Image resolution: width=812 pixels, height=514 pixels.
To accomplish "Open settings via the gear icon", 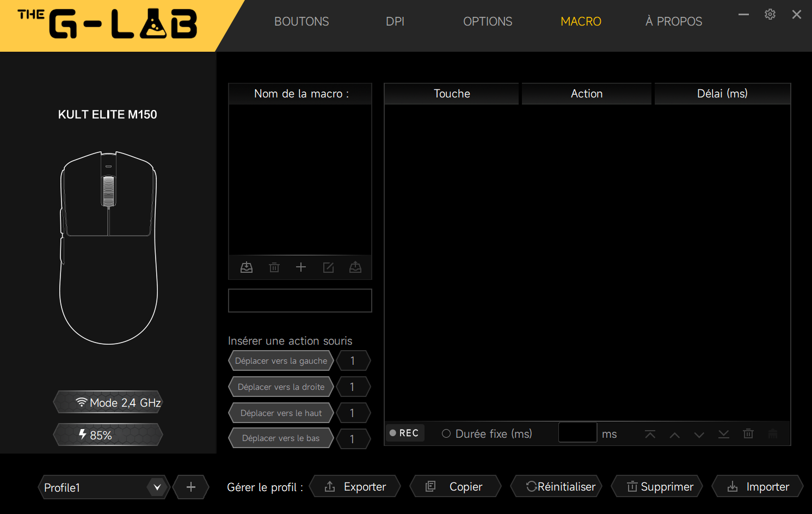I will pyautogui.click(x=770, y=14).
